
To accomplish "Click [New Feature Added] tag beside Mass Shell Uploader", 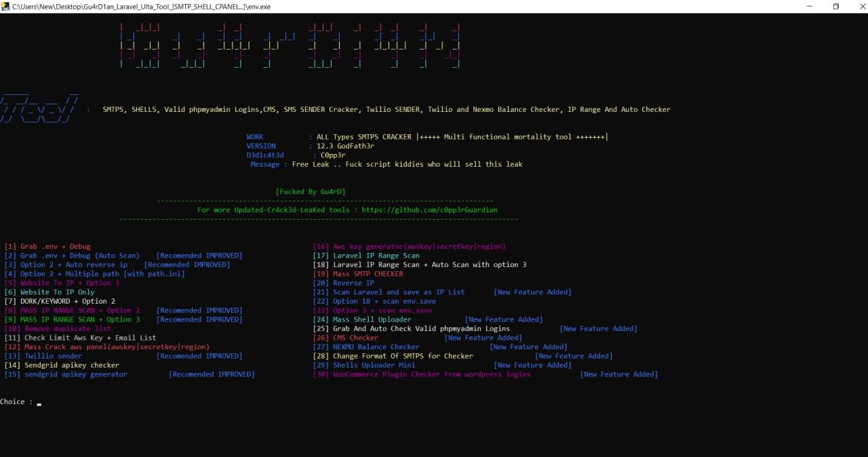I will pos(504,319).
